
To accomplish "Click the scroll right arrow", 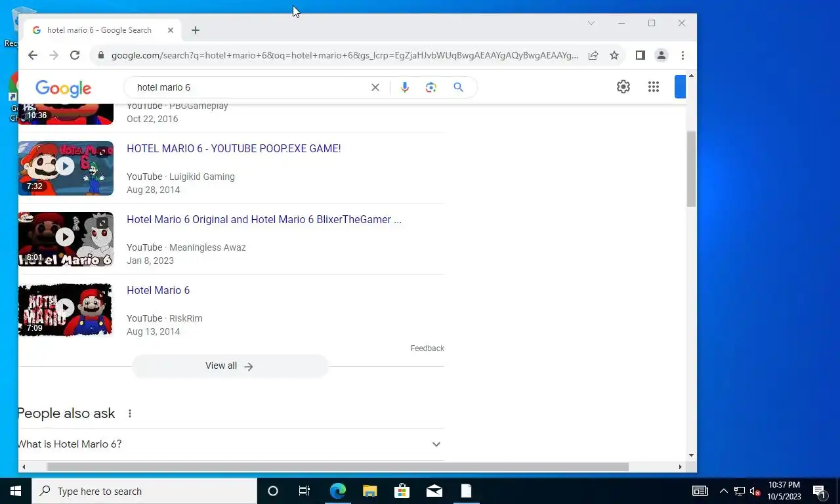I will tap(680, 467).
